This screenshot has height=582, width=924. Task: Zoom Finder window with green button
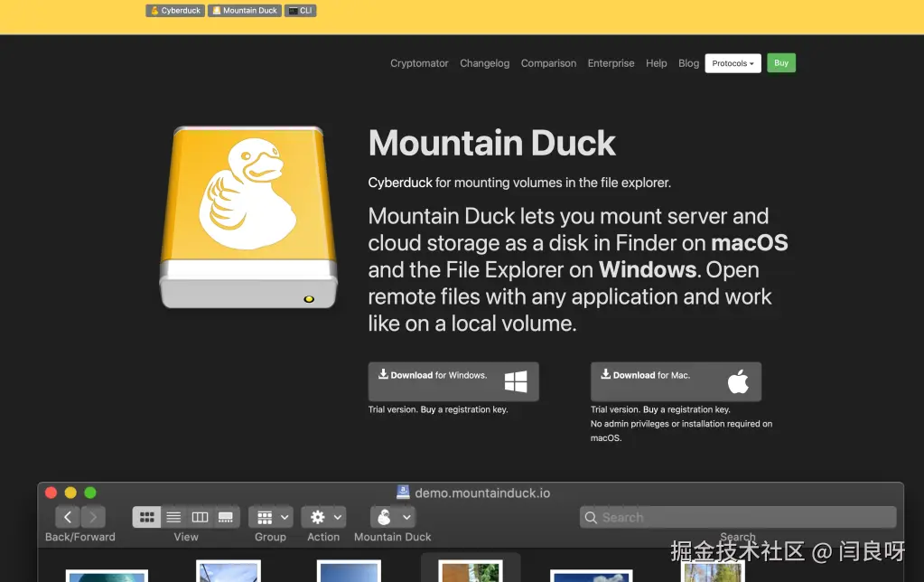[x=90, y=493]
